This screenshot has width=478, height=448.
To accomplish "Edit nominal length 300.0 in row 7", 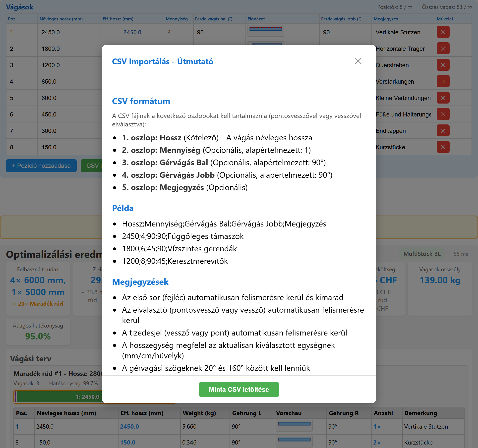I will click(69, 131).
